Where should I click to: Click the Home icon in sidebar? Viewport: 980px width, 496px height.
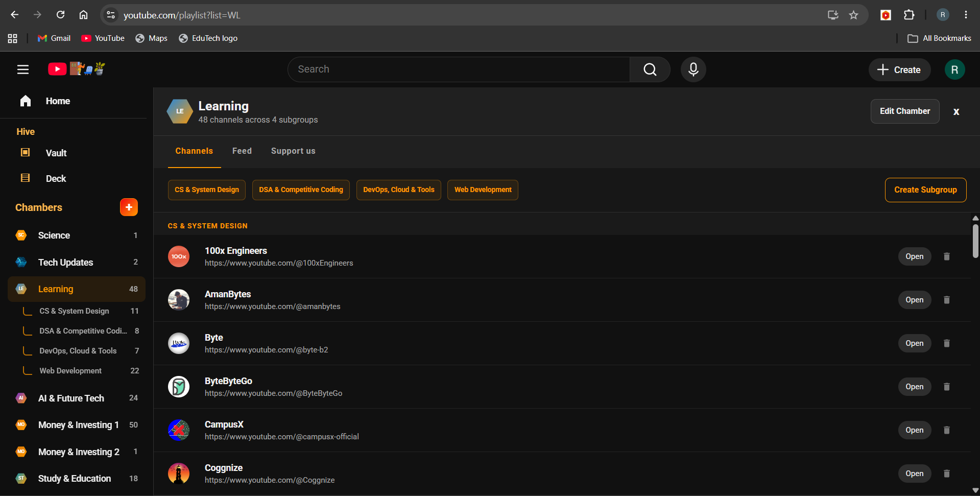click(x=26, y=101)
